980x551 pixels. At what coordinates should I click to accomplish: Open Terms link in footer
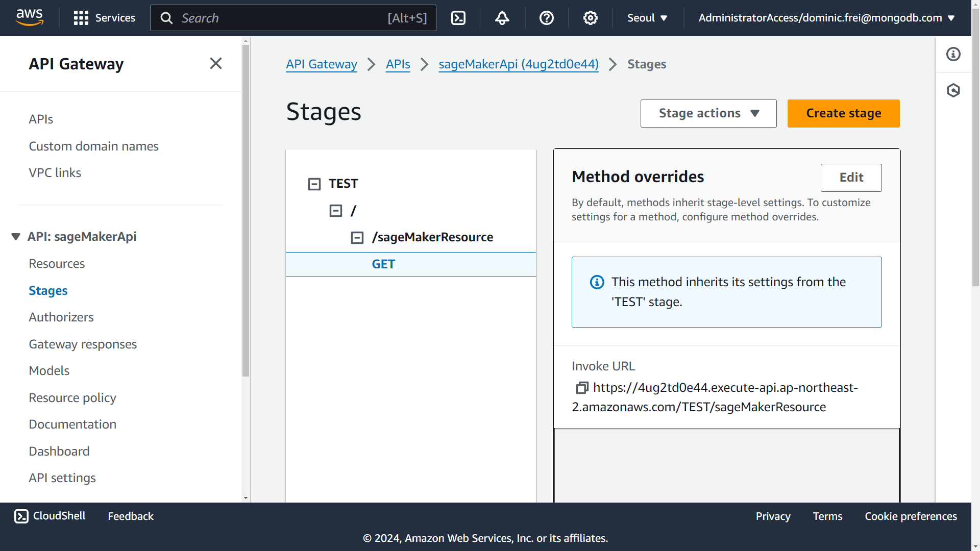[827, 516]
